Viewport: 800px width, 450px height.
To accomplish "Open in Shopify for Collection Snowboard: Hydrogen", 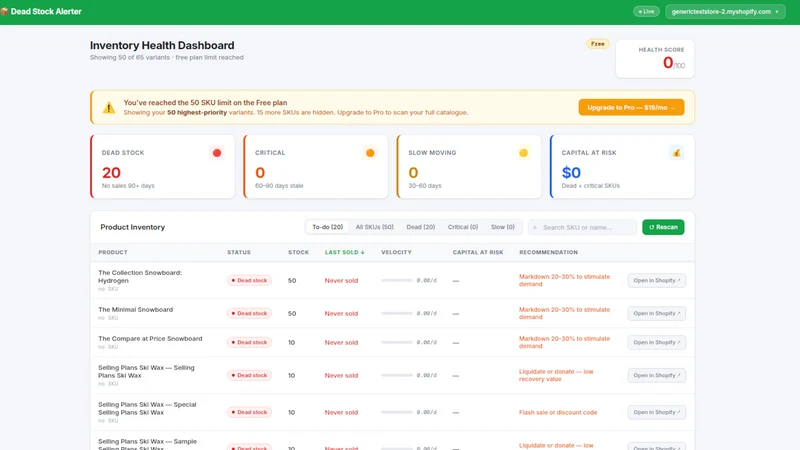I will (657, 280).
